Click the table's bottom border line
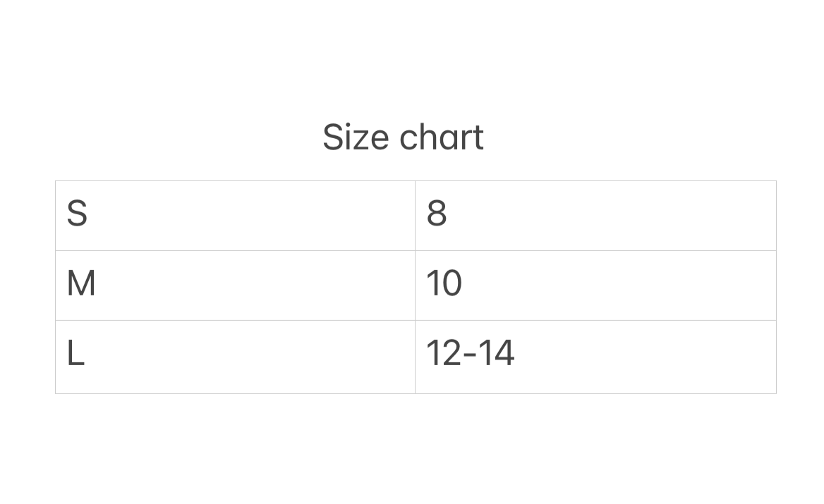This screenshot has width=824, height=504. 415,393
